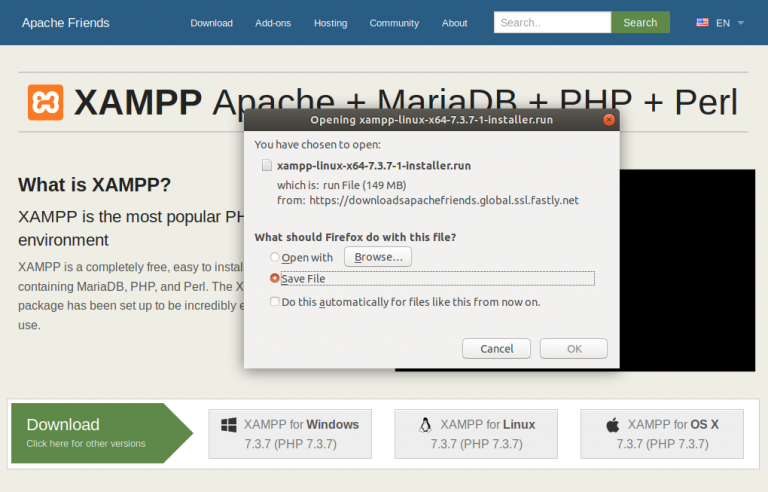Open the Hosting menu item

[331, 23]
